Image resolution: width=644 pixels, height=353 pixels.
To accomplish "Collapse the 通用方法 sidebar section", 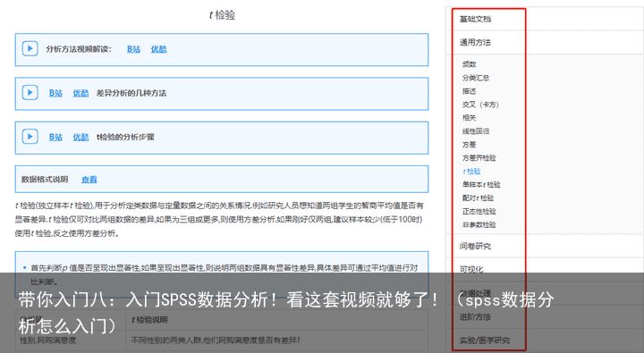I will (x=475, y=42).
